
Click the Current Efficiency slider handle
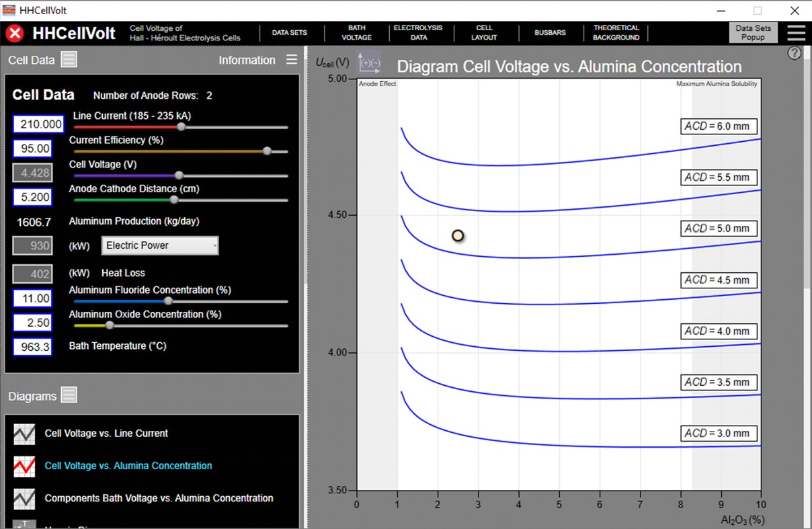[x=267, y=151]
